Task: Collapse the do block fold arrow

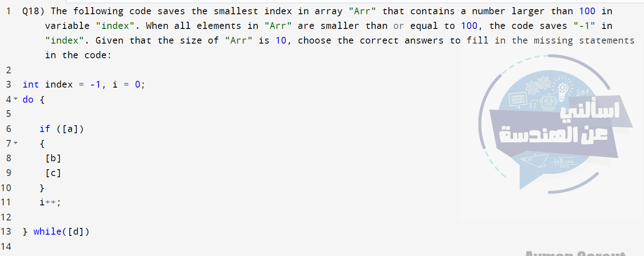Action: click(x=16, y=99)
